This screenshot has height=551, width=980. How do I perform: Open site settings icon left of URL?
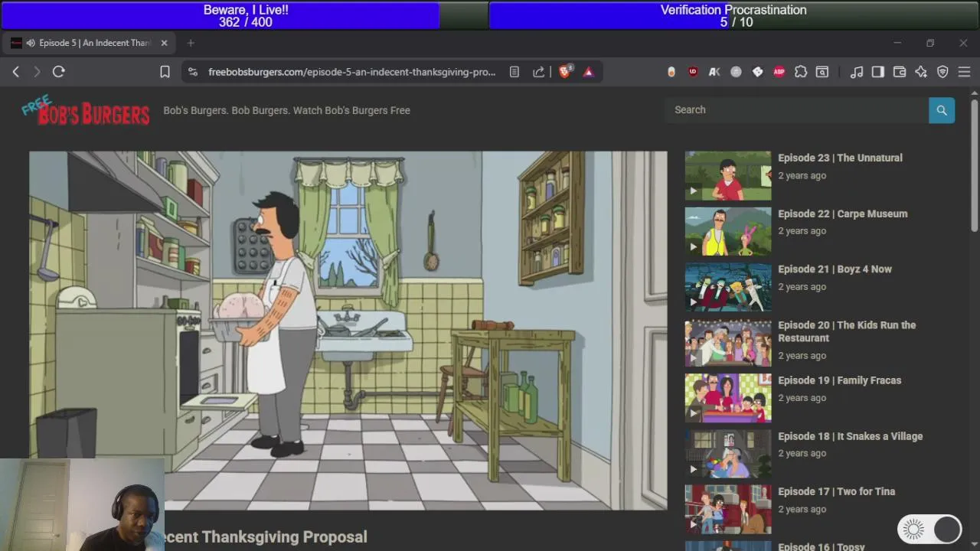193,71
